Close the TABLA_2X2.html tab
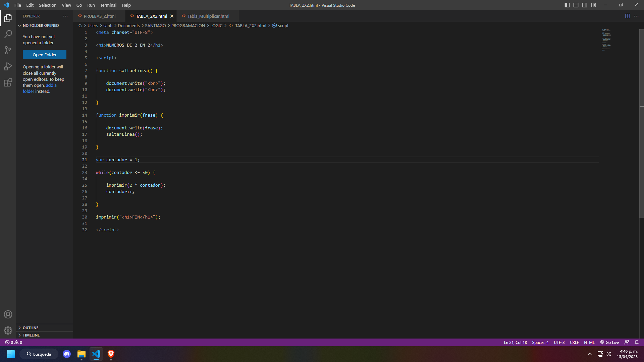Screen dimensions: 644x362 coord(172,16)
